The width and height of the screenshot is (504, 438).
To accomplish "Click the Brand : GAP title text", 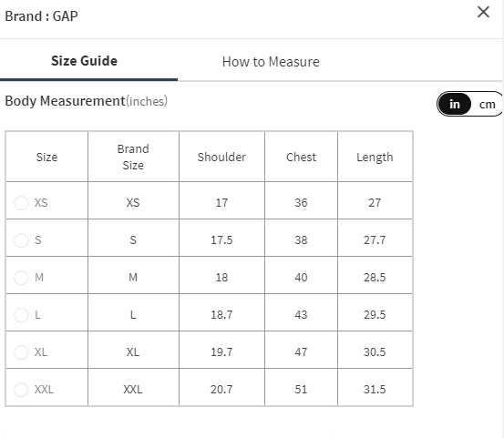I will click(41, 16).
